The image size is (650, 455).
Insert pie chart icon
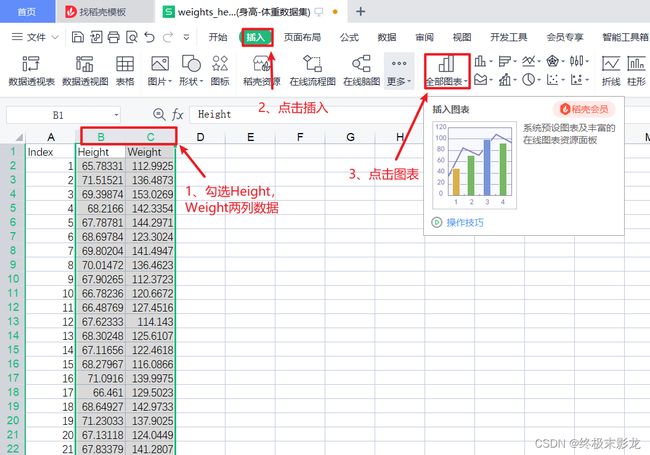[x=528, y=79]
